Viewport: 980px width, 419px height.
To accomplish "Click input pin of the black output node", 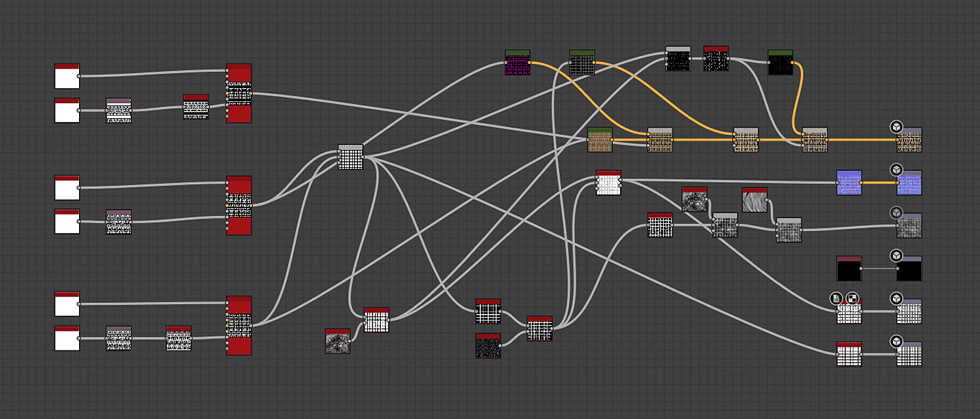I will click(x=896, y=268).
